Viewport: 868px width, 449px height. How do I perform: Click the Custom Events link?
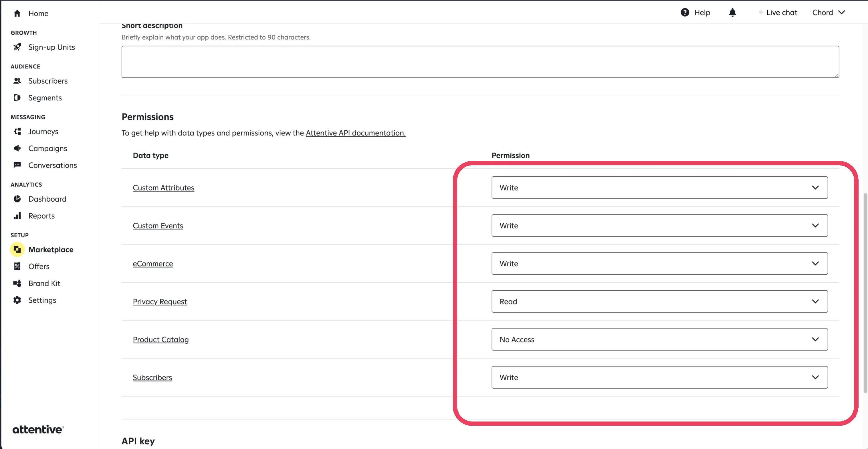[158, 226]
